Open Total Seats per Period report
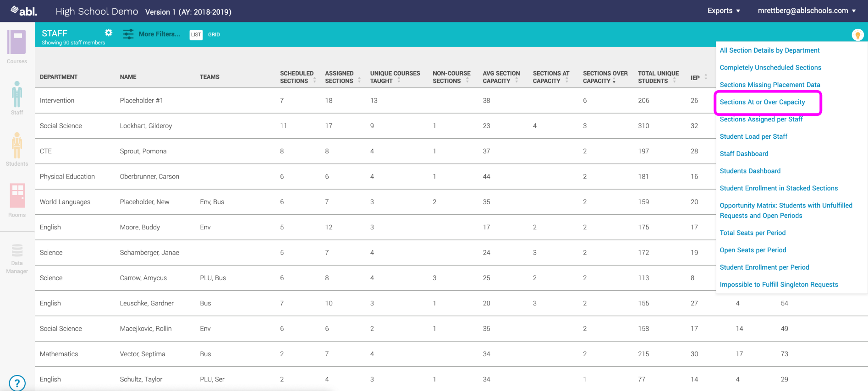The image size is (868, 391). pos(753,233)
